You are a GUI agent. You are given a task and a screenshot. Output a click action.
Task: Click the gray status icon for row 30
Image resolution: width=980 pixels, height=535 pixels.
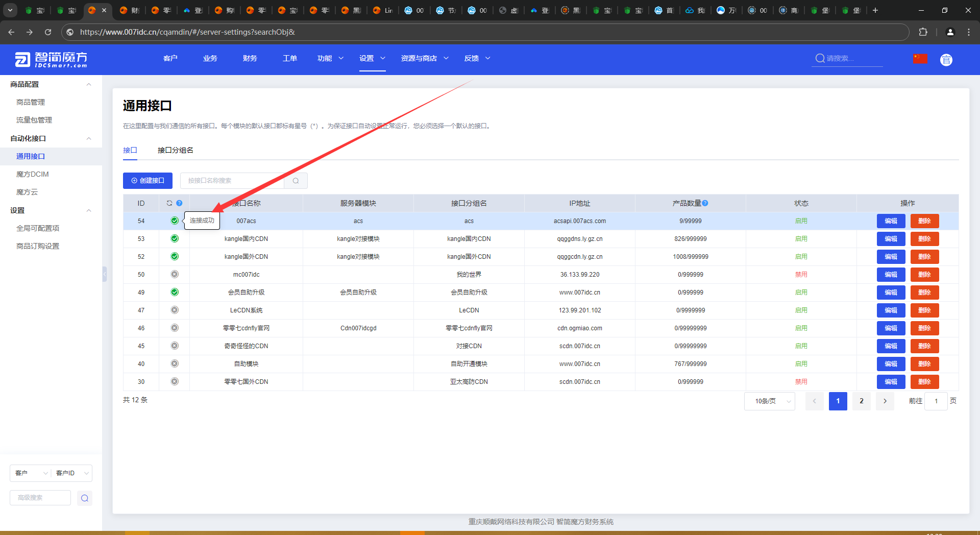tap(175, 382)
